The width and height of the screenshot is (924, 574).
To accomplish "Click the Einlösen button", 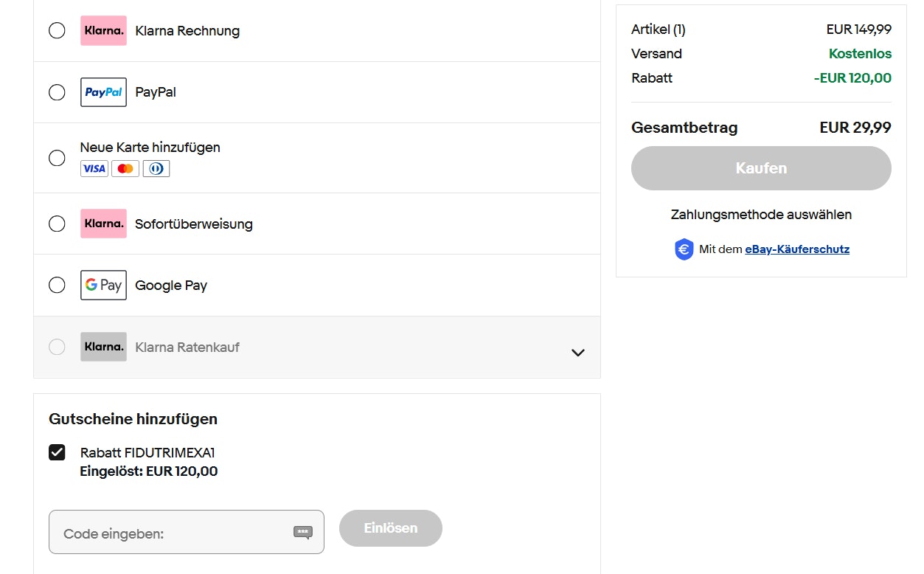I will [x=390, y=528].
